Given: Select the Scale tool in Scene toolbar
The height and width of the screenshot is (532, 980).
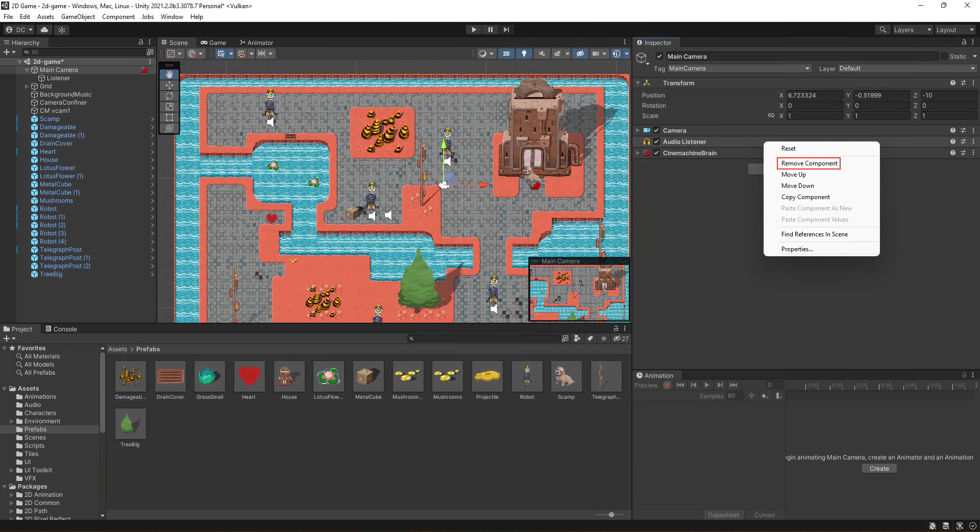Looking at the screenshot, I should point(169,107).
